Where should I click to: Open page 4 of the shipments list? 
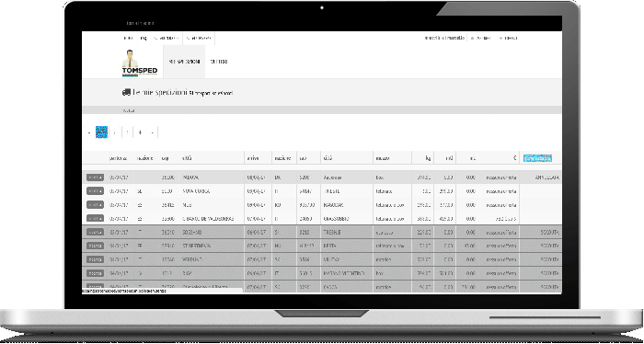pos(140,132)
